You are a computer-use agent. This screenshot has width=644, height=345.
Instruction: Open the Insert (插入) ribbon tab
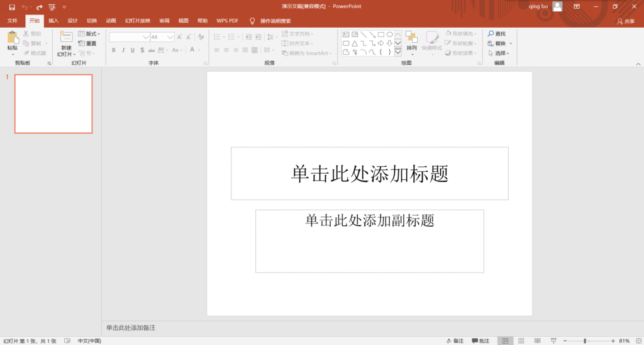(x=53, y=21)
